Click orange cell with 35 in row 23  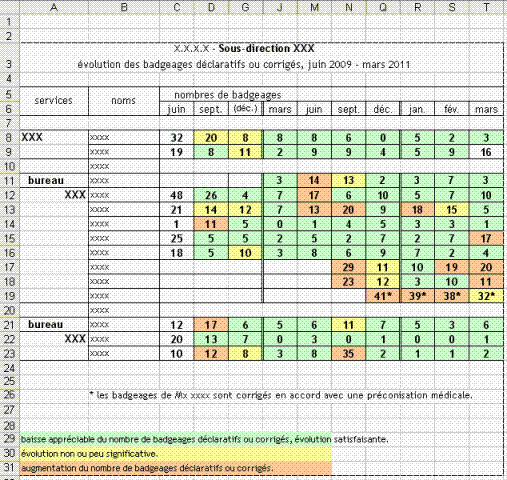[349, 353]
